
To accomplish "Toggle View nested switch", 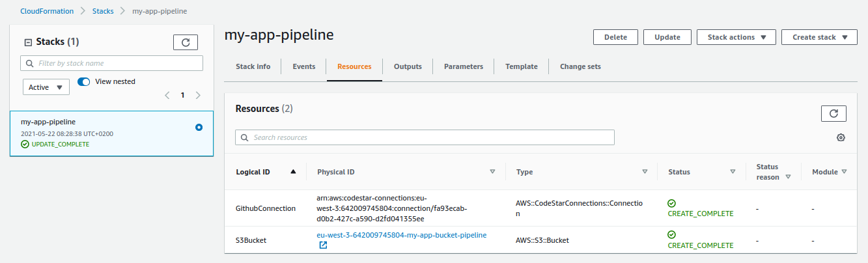I will (84, 82).
